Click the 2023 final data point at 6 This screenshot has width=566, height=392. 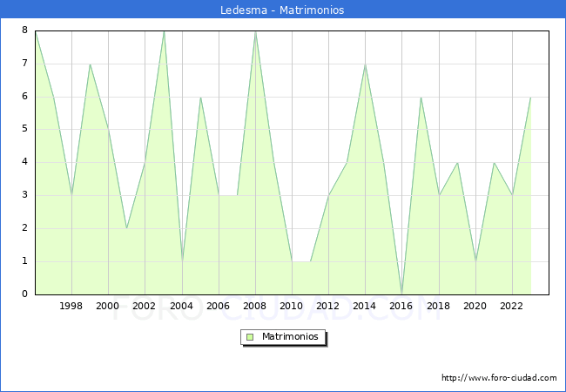(x=530, y=97)
